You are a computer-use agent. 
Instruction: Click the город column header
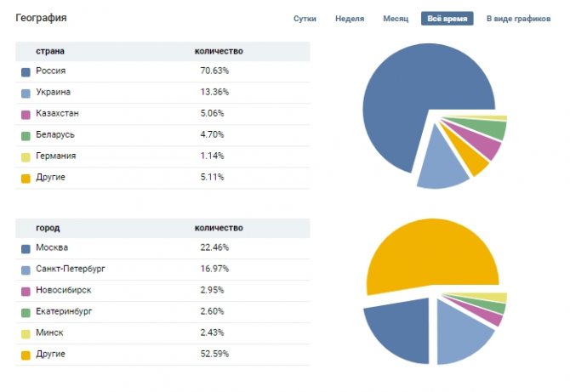(x=48, y=228)
